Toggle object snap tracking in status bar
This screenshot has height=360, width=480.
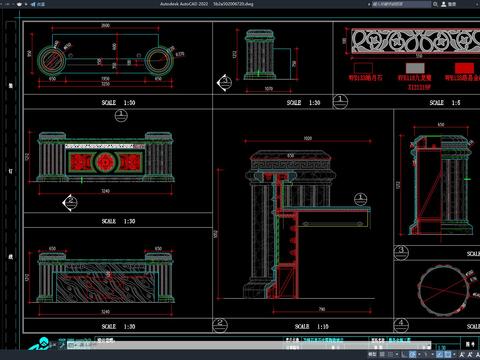pyautogui.click(x=440, y=354)
